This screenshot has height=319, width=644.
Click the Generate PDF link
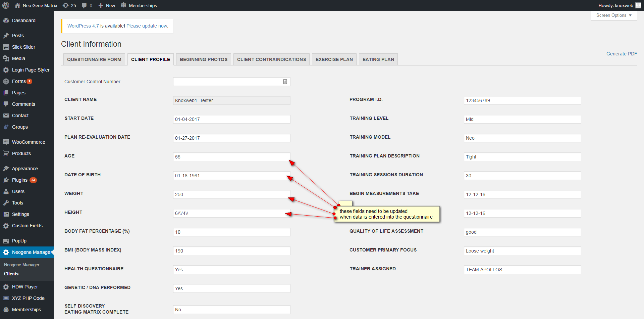pyautogui.click(x=621, y=54)
